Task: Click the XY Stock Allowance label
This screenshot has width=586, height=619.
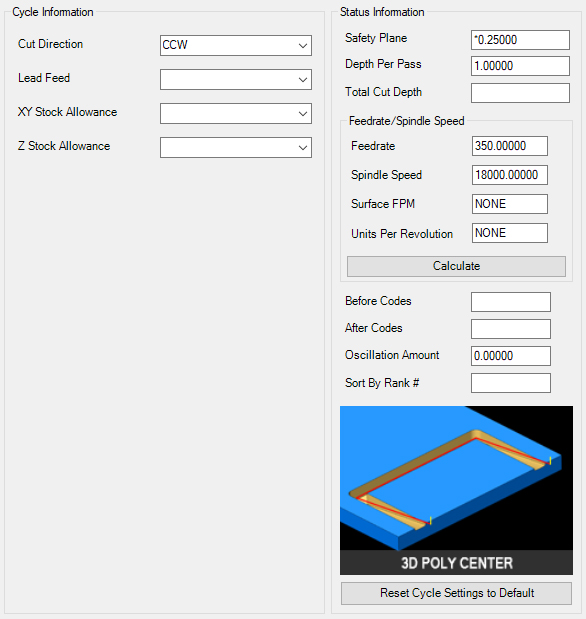Action: pyautogui.click(x=68, y=112)
